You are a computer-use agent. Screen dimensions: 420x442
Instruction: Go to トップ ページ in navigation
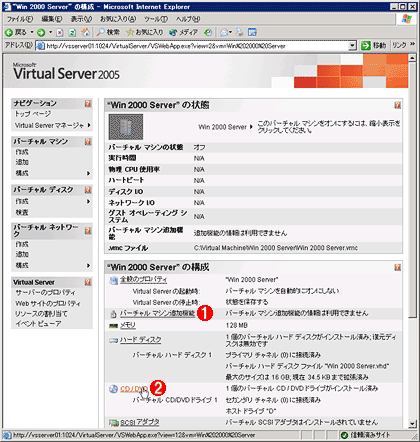pyautogui.click(x=33, y=114)
